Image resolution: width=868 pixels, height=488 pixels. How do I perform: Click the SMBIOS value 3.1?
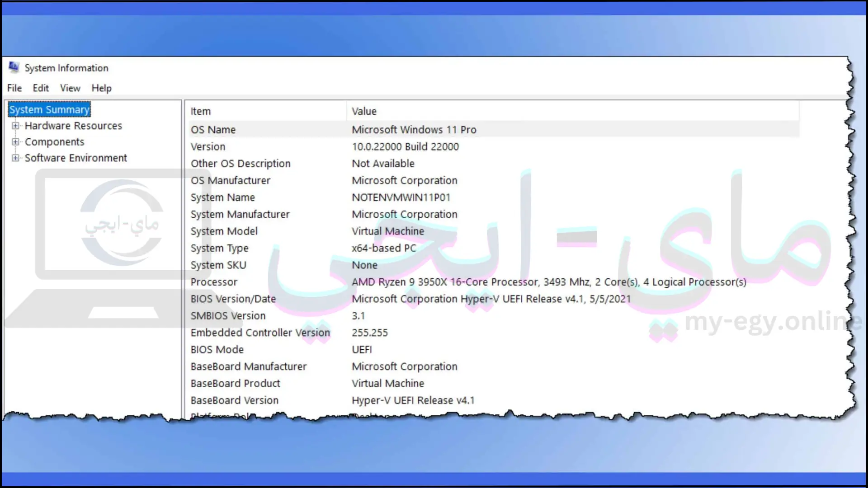coord(358,316)
